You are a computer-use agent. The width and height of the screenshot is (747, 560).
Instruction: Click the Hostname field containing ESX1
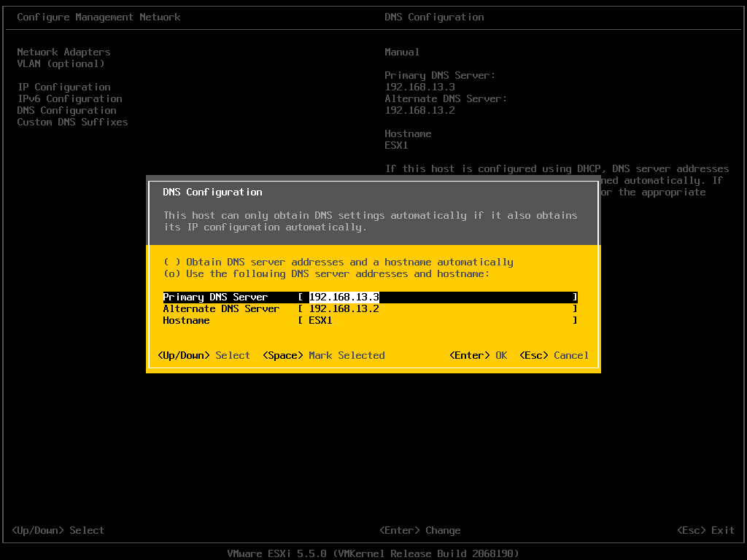click(x=438, y=320)
